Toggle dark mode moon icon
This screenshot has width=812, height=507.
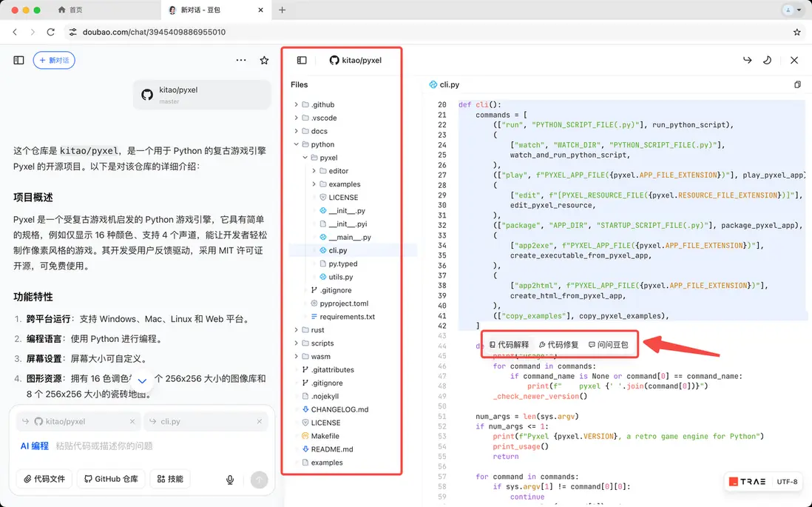767,60
